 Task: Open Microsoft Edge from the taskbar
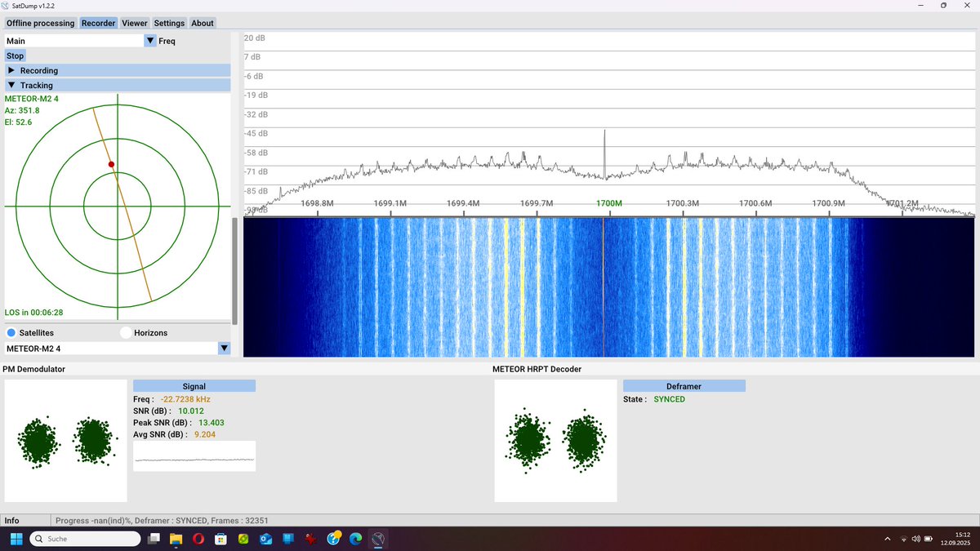click(x=355, y=539)
